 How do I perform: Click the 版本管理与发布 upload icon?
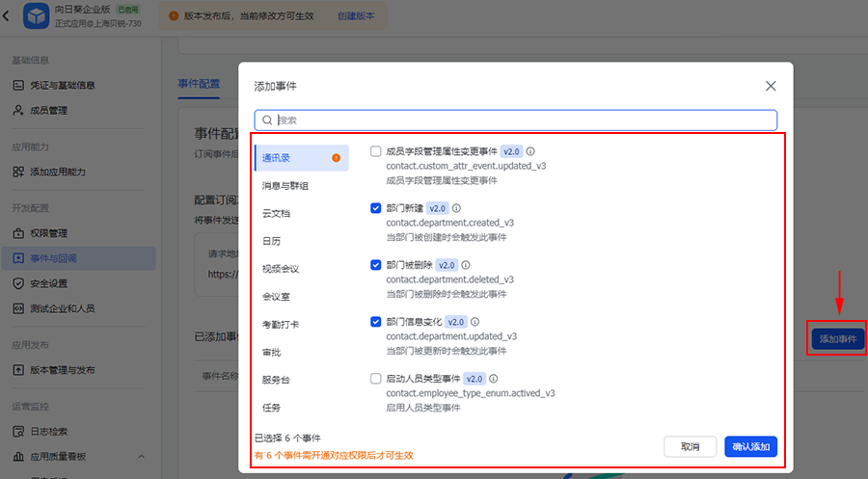point(18,369)
